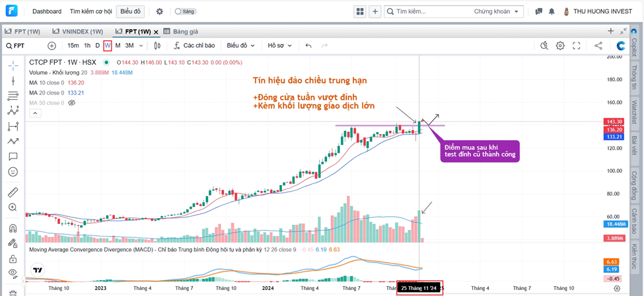Open the Thông tin side panel tab
644x296 pixels.
[634, 77]
